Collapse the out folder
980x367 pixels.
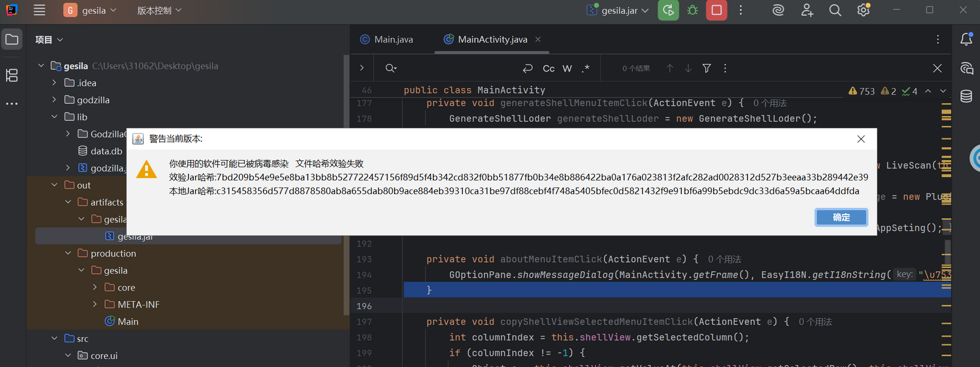pyautogui.click(x=55, y=185)
